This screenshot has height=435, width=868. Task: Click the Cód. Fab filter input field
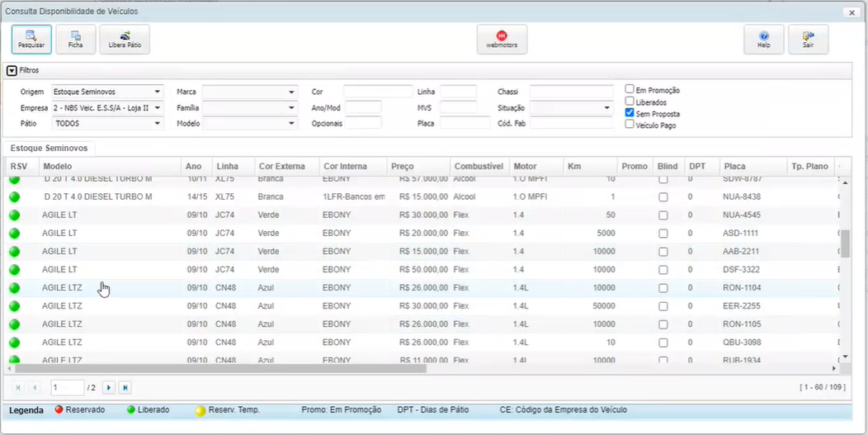point(571,123)
